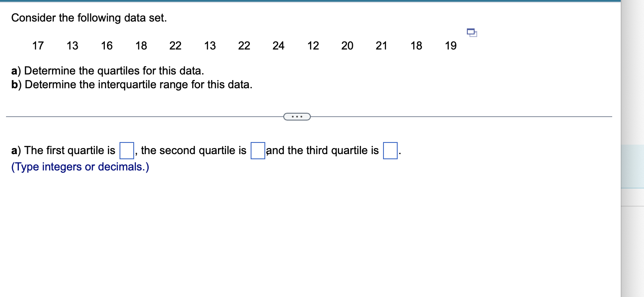
Task: Select the value 12 in the data set
Action: point(313,46)
